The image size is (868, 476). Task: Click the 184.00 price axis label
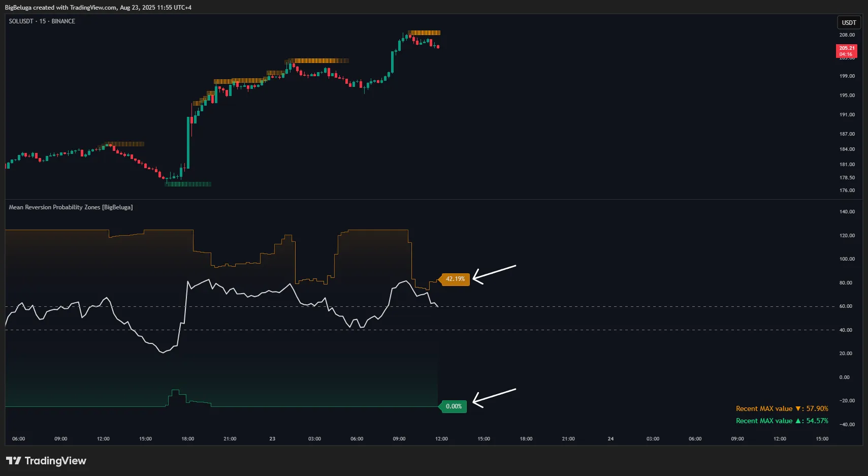click(x=847, y=149)
